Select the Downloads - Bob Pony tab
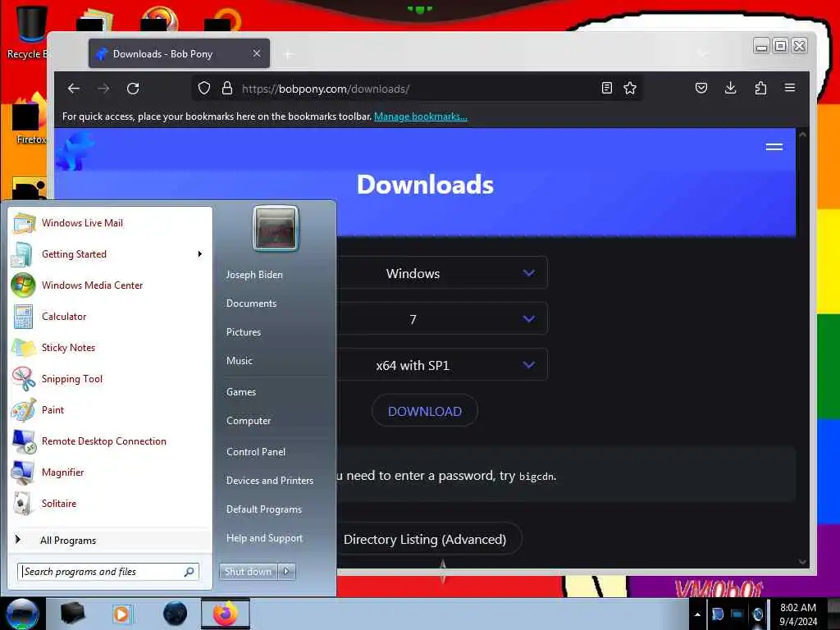Viewport: 840px width, 630px height. [179, 53]
